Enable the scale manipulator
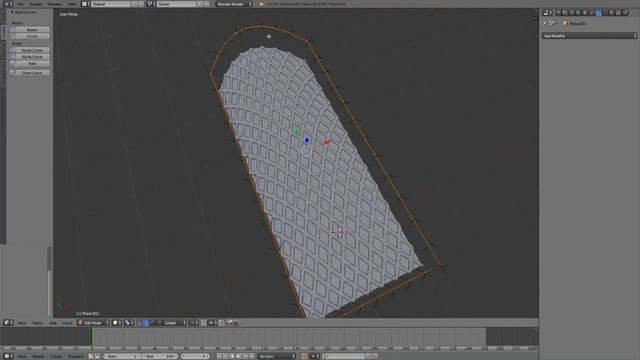Image resolution: width=640 pixels, height=360 pixels. click(159, 323)
